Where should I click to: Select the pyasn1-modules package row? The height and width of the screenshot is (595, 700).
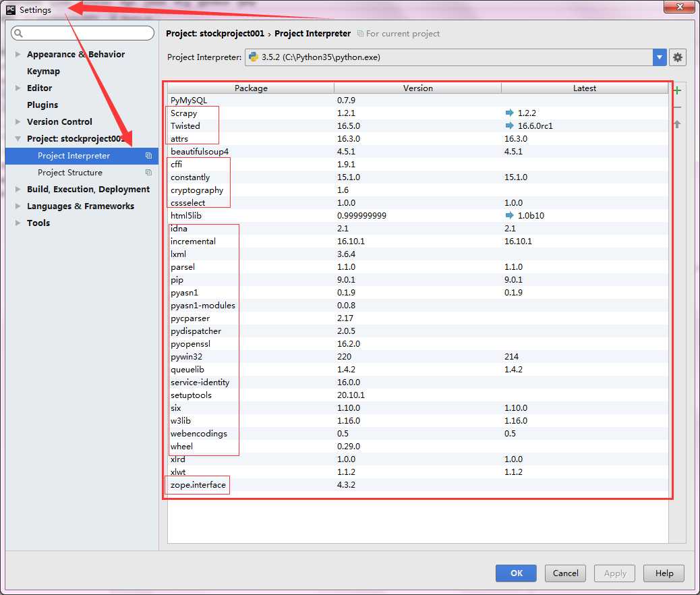[x=418, y=305]
